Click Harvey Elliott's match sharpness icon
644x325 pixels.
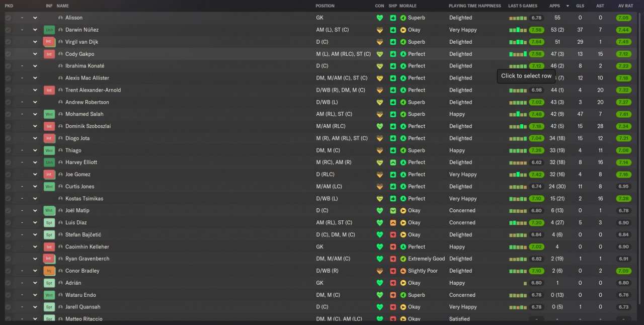tap(393, 162)
